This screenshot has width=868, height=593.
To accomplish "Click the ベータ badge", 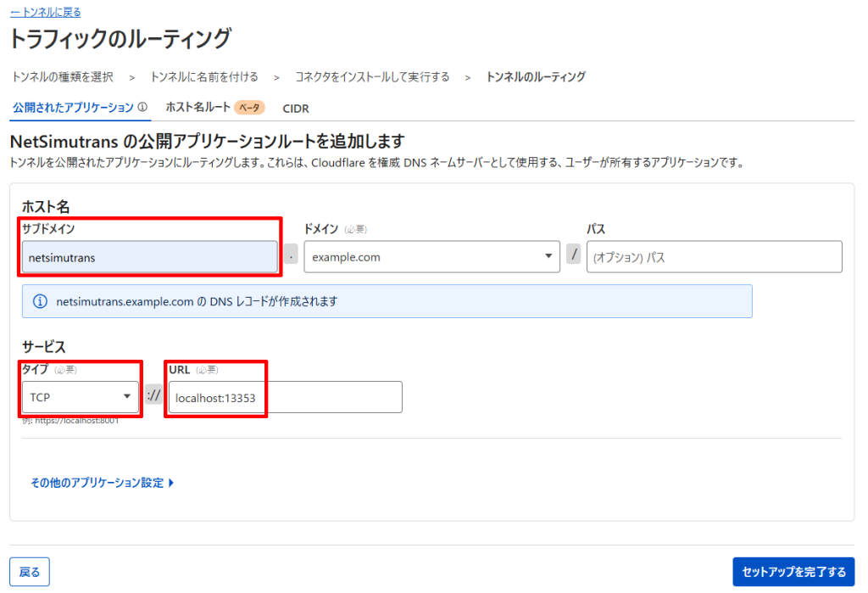I will click(x=249, y=108).
